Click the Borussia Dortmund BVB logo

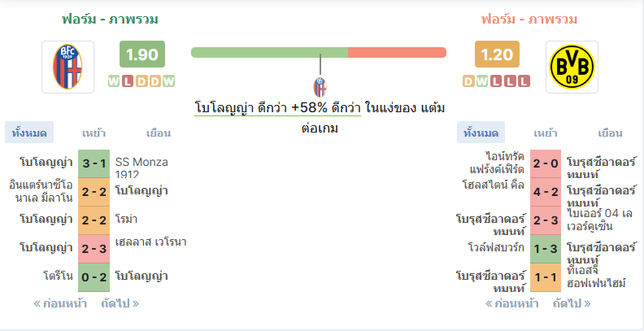(572, 67)
